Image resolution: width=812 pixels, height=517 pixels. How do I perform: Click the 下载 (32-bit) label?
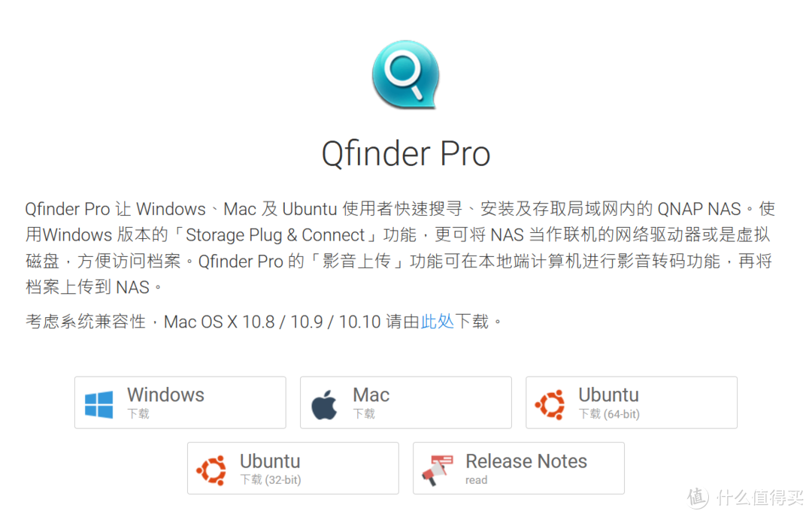pyautogui.click(x=271, y=479)
